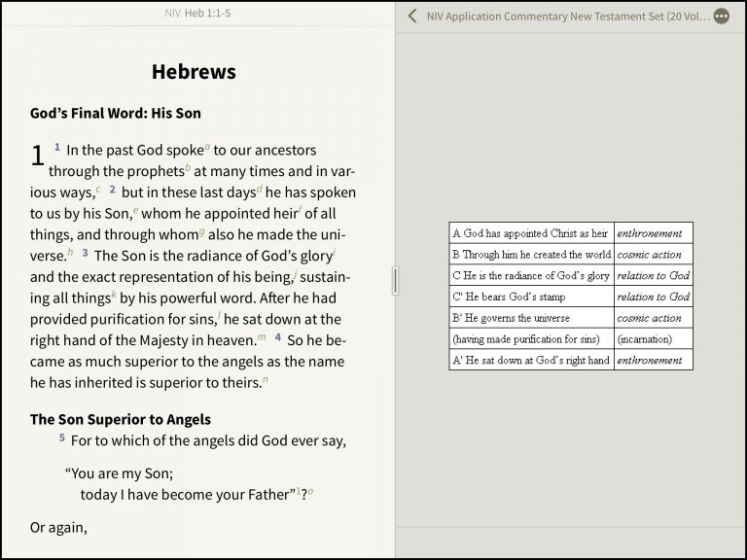Open the three-dots more options menu
This screenshot has width=747, height=560.
click(x=722, y=17)
